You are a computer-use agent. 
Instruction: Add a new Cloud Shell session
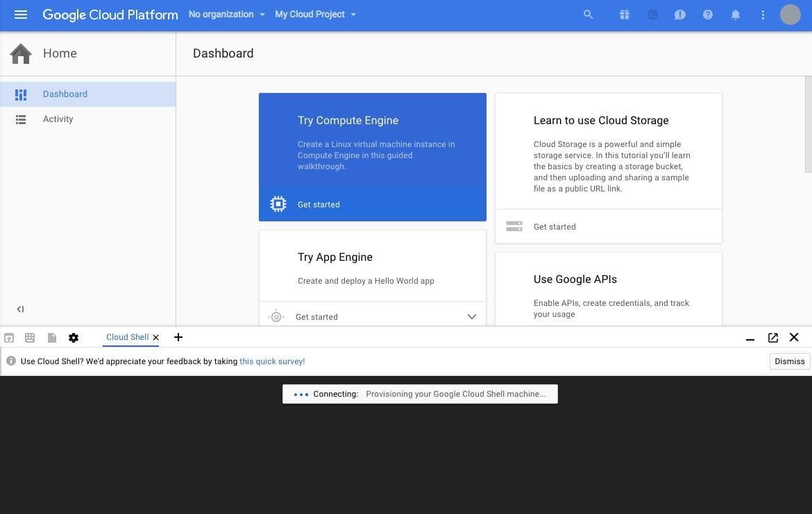(x=178, y=338)
